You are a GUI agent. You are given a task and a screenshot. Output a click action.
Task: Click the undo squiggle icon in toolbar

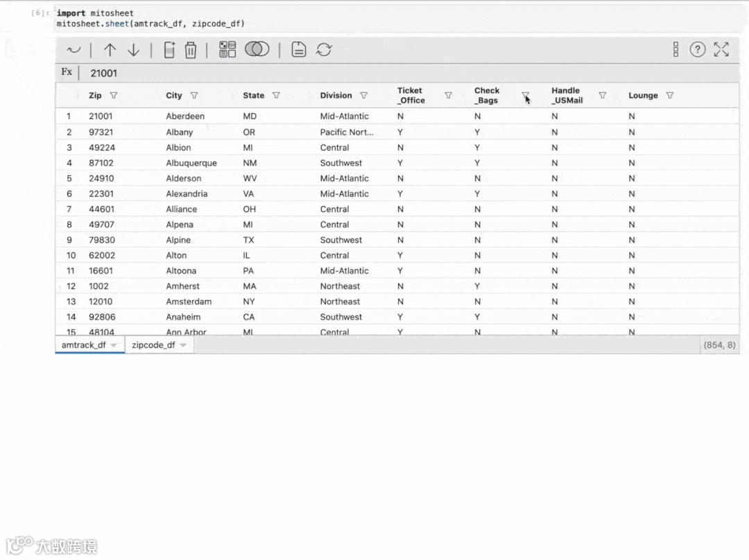click(74, 50)
